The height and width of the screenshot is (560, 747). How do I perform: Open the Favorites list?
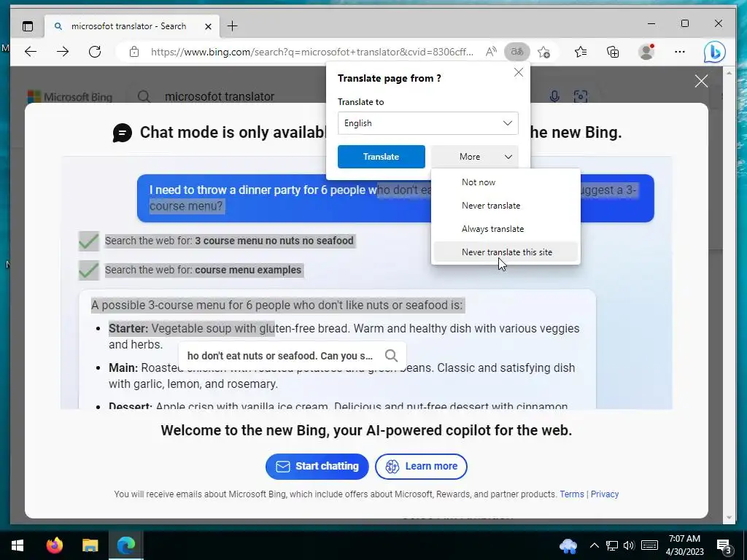point(580,52)
